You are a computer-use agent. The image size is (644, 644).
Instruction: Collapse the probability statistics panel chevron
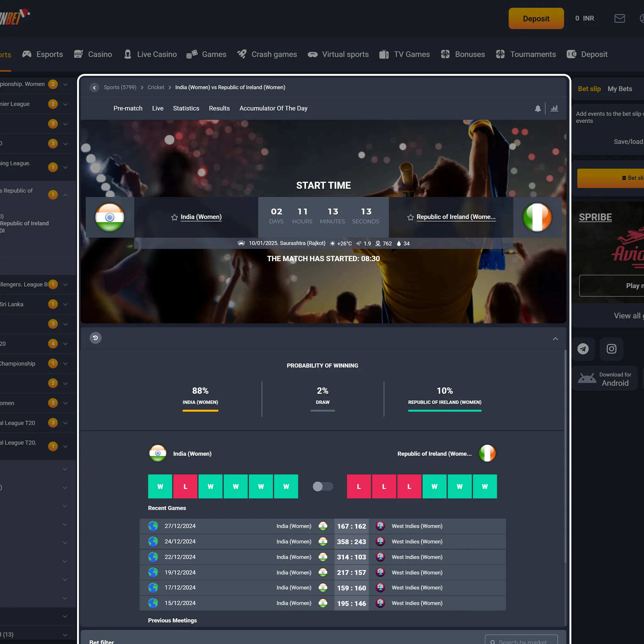[555, 339]
